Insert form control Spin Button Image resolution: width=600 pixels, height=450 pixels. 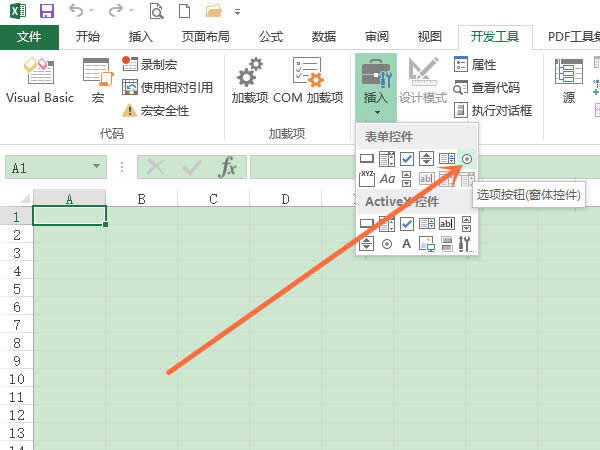[426, 158]
